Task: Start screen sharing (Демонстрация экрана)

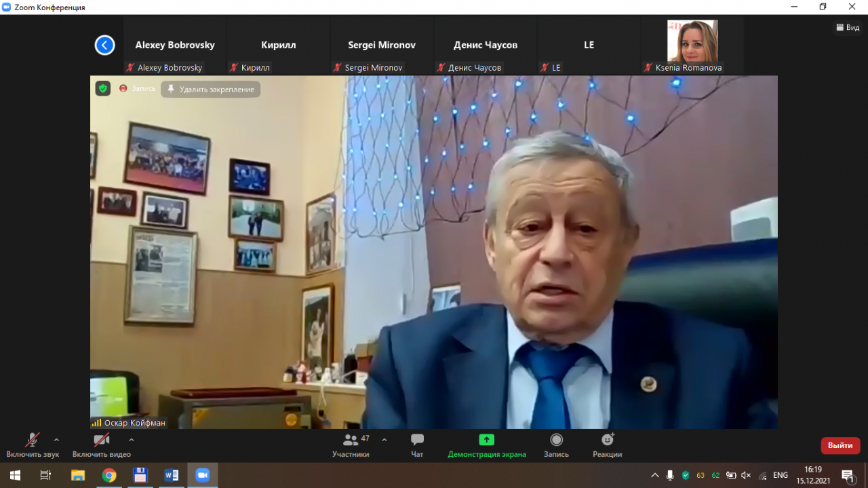Action: [486, 445]
